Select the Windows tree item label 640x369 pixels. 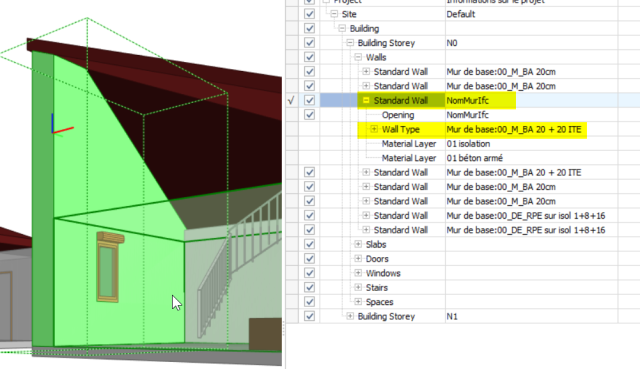(x=383, y=273)
